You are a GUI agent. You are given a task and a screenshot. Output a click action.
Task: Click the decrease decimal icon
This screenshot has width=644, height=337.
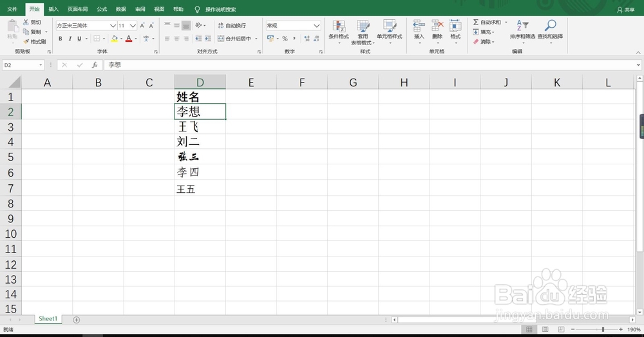click(x=316, y=39)
